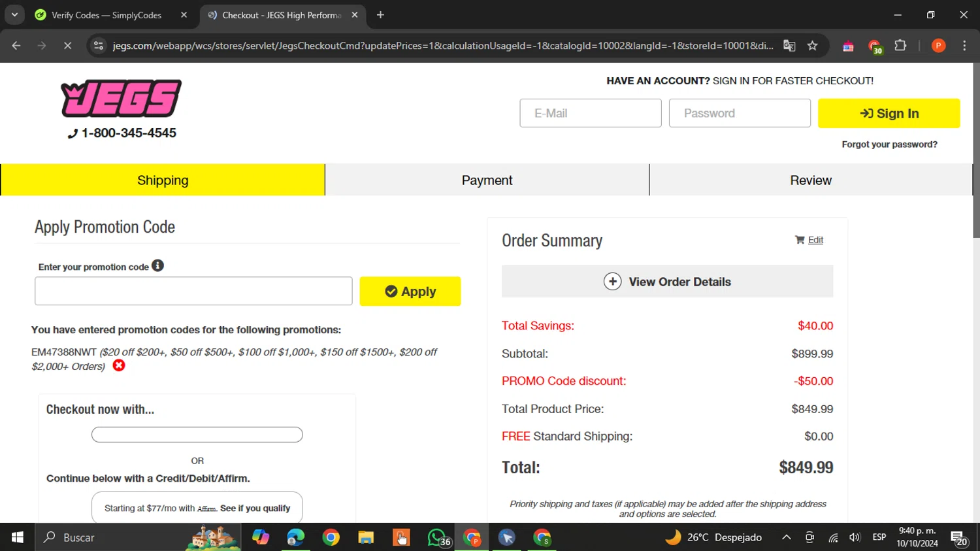Open the orange app taskbar icon

click(401, 537)
